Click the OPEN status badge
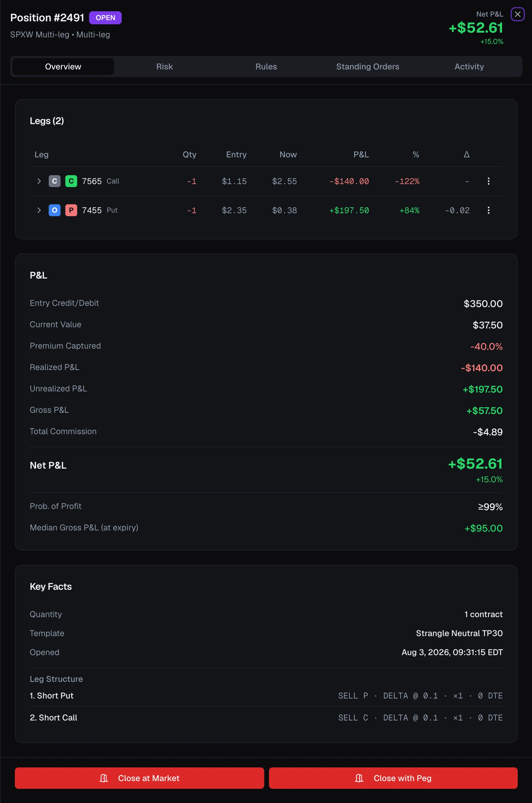 [x=105, y=18]
